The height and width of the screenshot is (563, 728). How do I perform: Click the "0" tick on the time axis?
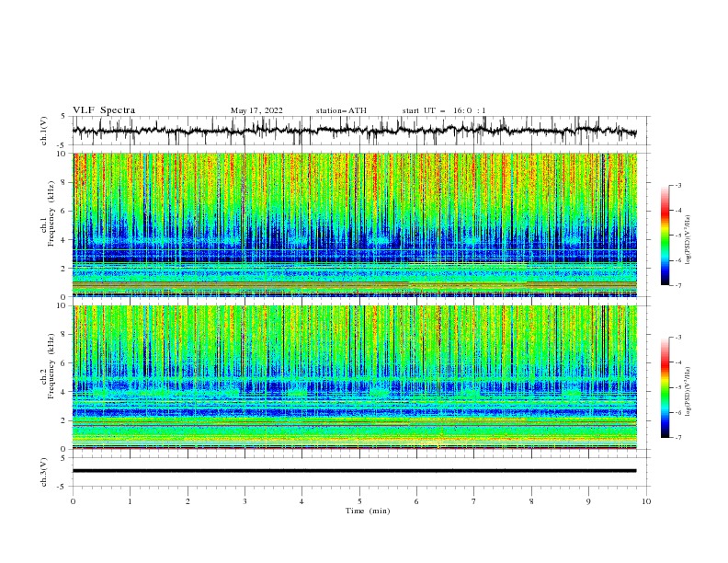[73, 501]
